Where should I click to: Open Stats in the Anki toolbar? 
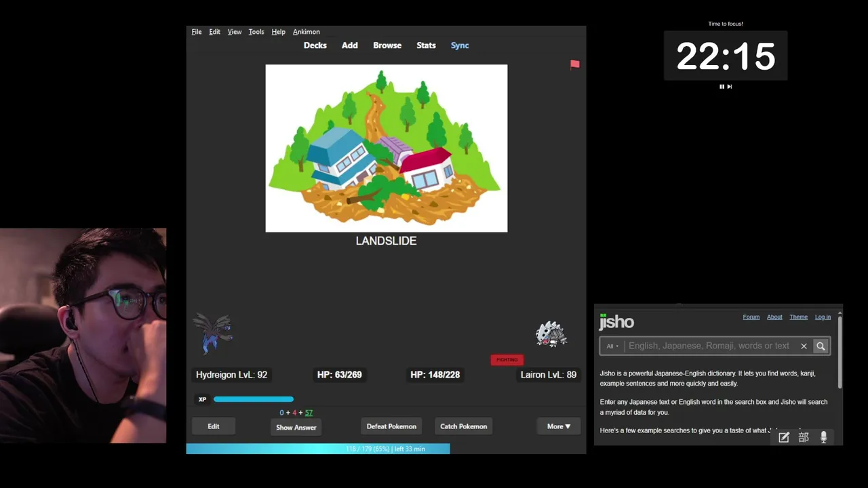(426, 45)
